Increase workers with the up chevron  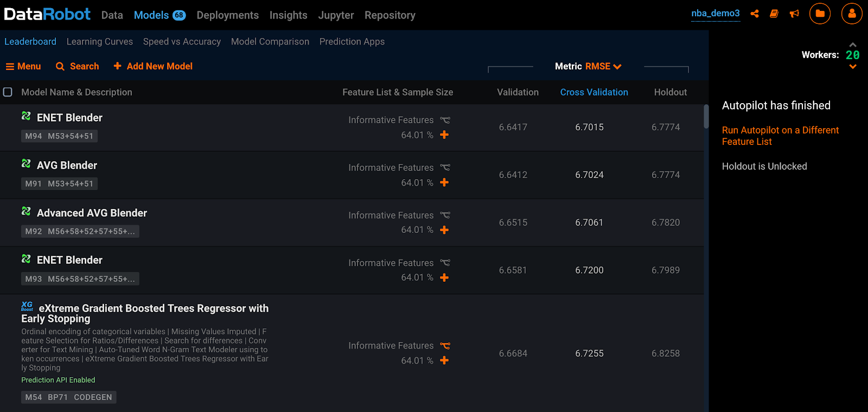[x=853, y=45]
